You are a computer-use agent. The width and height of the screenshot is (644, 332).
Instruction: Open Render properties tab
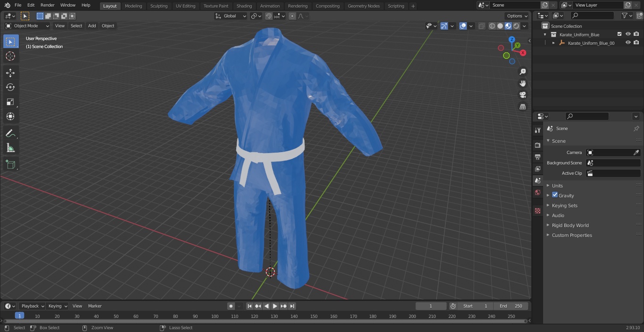point(537,145)
